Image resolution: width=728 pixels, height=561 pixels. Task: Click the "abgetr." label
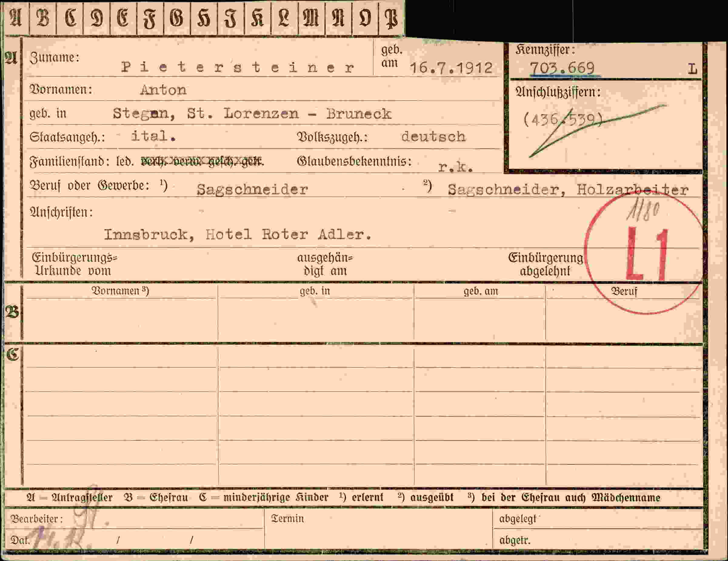(x=515, y=540)
